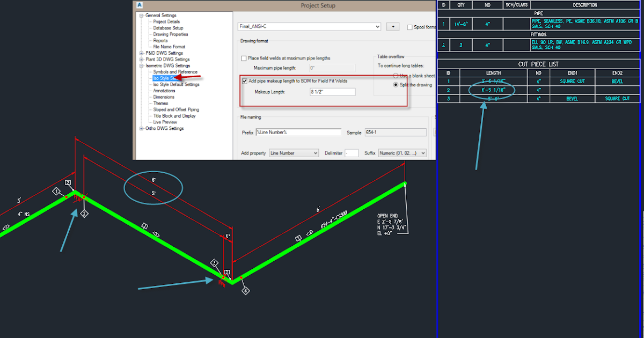Open the Final_ANSI-C style dropdown
Image resolution: width=644 pixels, height=338 pixels.
pos(376,26)
